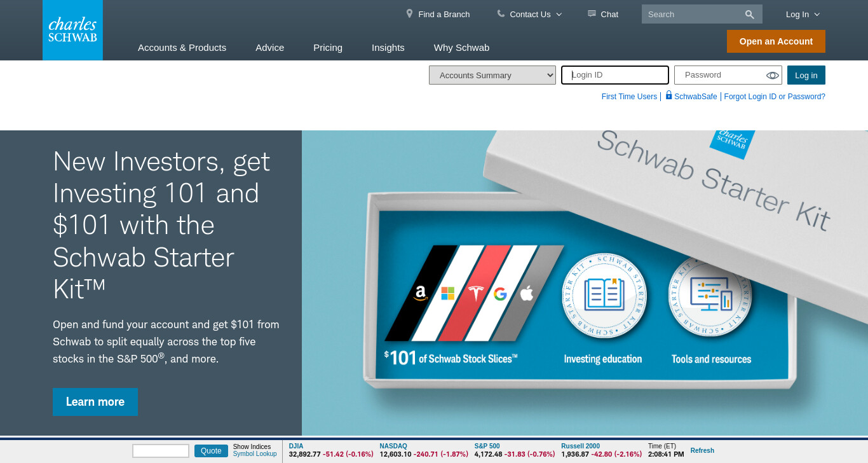Focus the Password field
The height and width of the screenshot is (463, 868).
coord(728,75)
